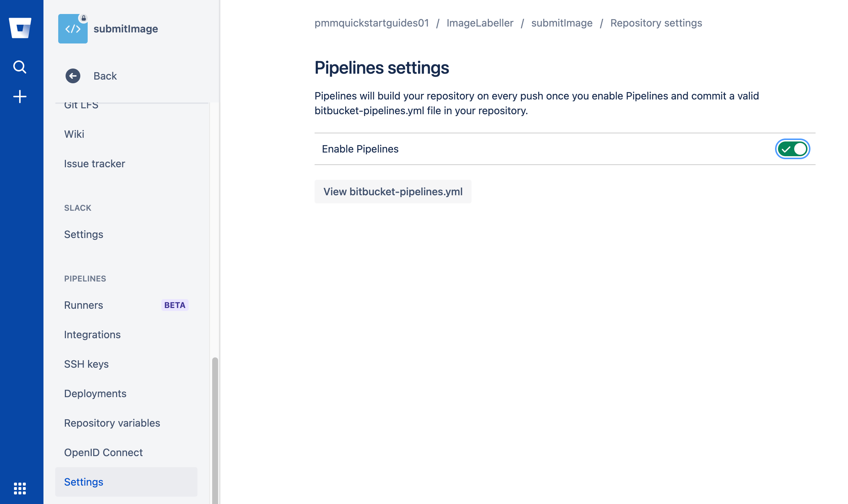
Task: Click View bitbucket-pipelines.yml button
Action: (x=392, y=191)
